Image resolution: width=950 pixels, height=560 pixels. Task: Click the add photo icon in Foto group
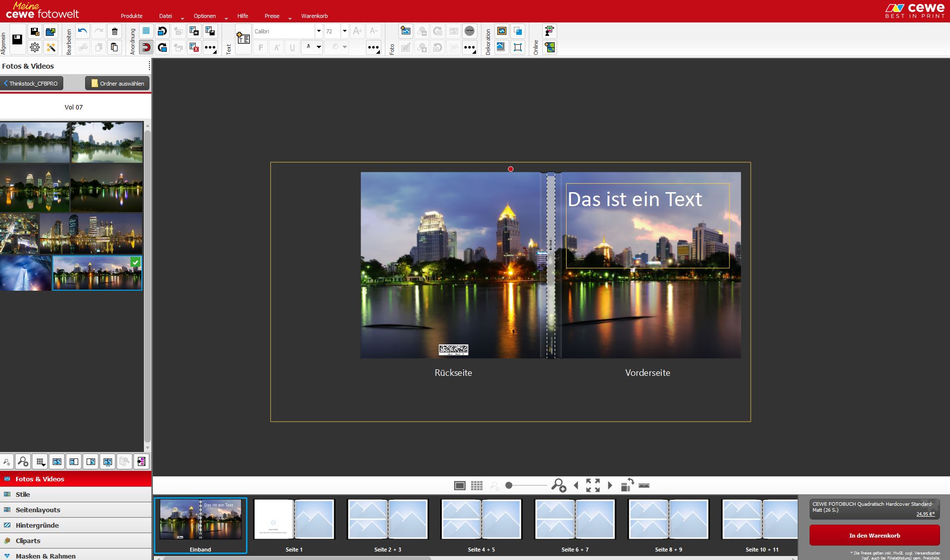coord(406,31)
